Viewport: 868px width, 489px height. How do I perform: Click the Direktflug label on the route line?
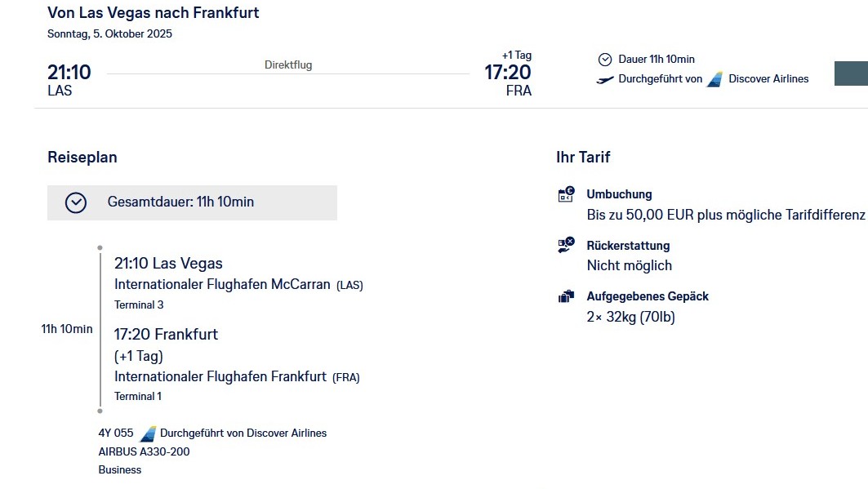pos(288,65)
